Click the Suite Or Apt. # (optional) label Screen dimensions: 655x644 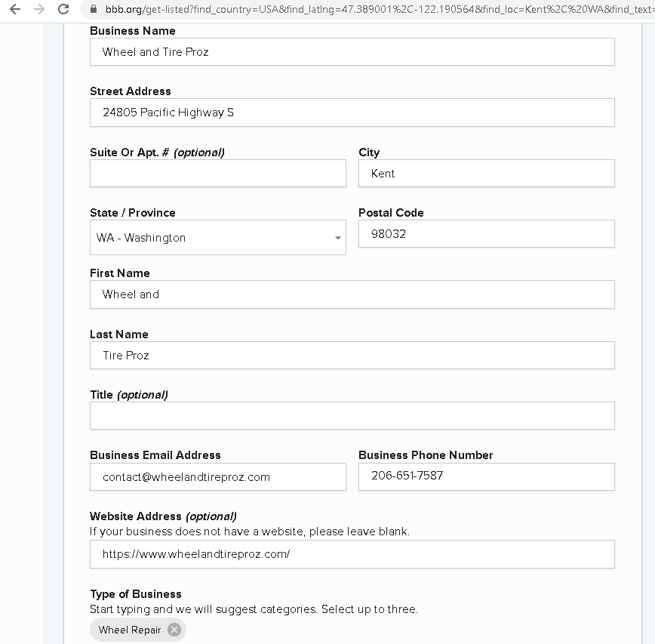point(157,153)
